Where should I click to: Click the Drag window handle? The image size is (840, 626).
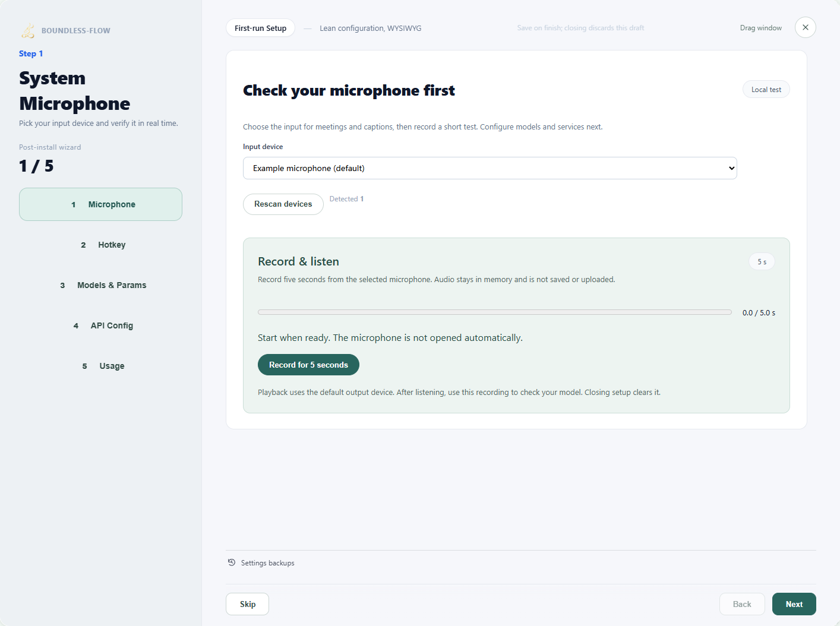click(761, 28)
